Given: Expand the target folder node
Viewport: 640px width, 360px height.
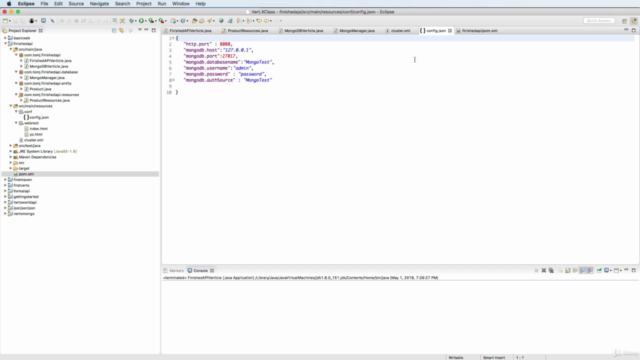Looking at the screenshot, I should click(x=11, y=169).
